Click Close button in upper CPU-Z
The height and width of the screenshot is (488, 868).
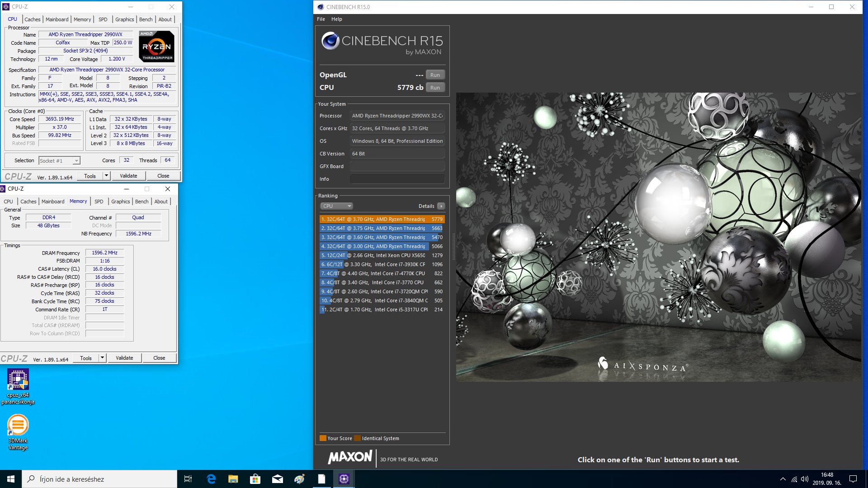click(x=163, y=176)
